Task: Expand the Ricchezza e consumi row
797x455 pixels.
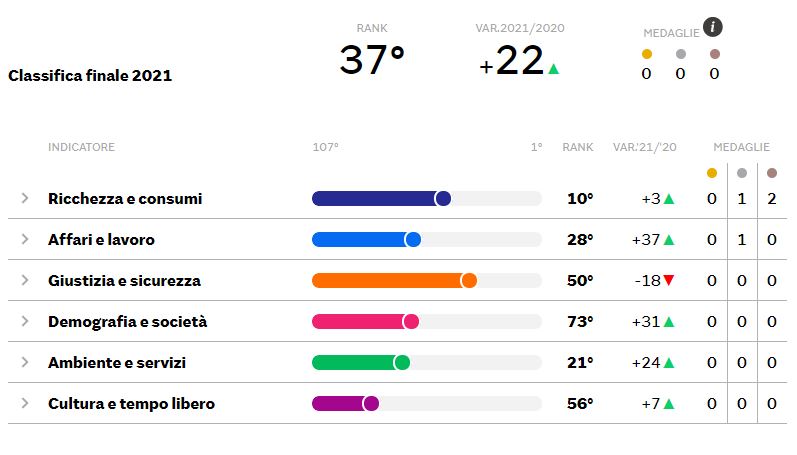Action: 24,198
